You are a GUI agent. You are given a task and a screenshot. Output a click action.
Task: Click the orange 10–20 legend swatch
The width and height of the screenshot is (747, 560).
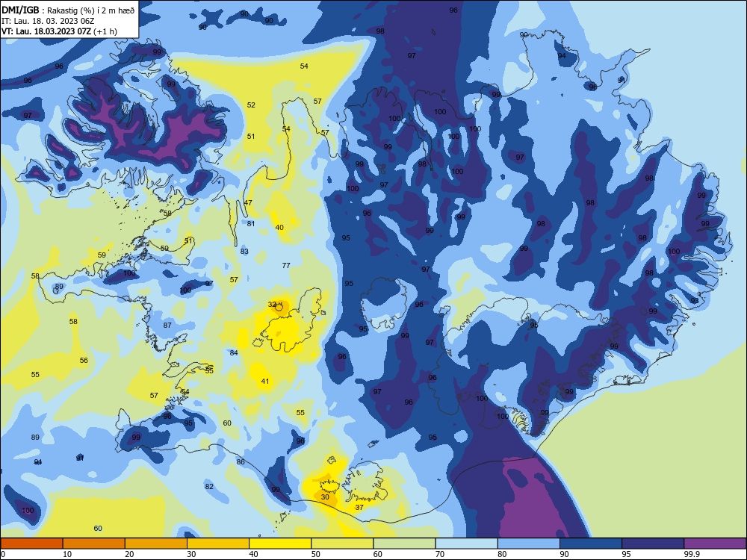[94, 544]
